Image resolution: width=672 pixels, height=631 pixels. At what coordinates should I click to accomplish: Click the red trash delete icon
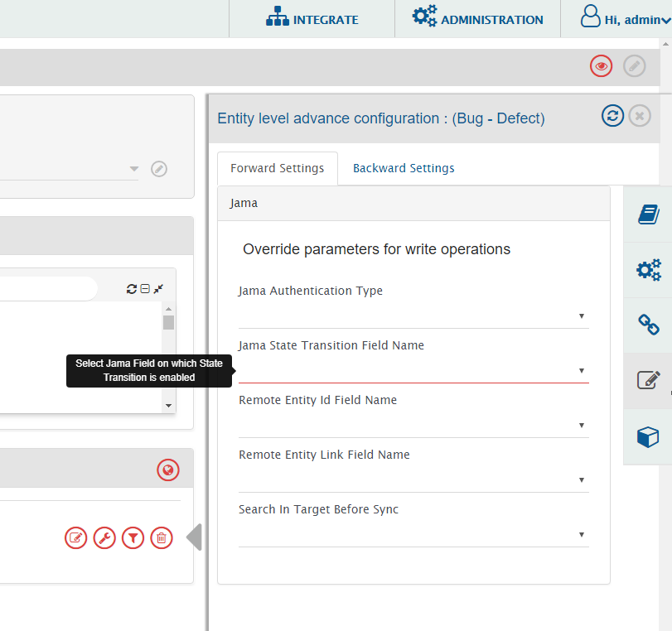(x=162, y=538)
